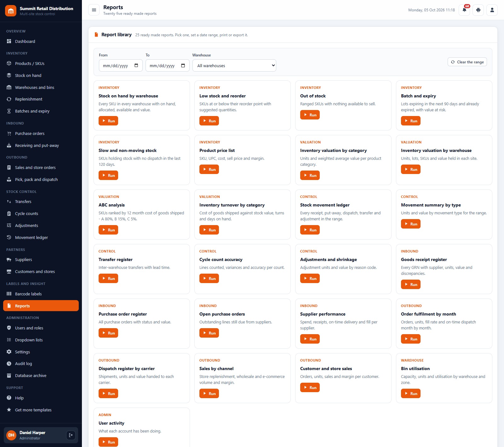This screenshot has height=447, width=504.
Task: Run the Bin utilisation report
Action: tap(411, 393)
